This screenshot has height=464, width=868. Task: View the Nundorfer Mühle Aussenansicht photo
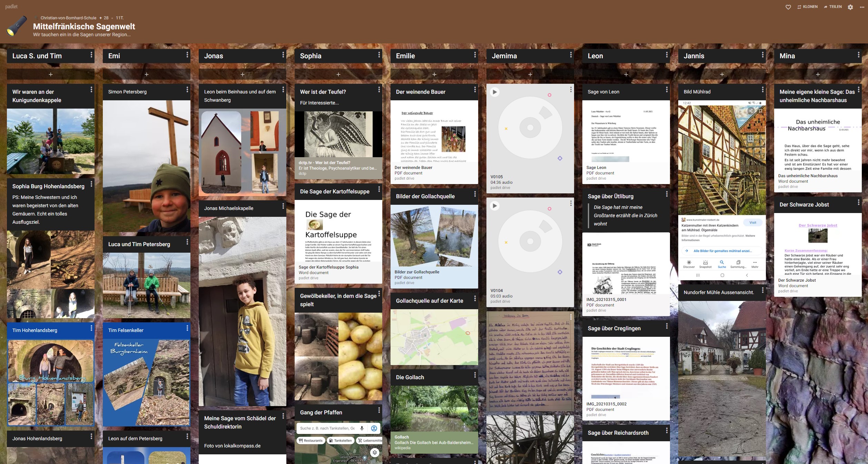(x=722, y=379)
